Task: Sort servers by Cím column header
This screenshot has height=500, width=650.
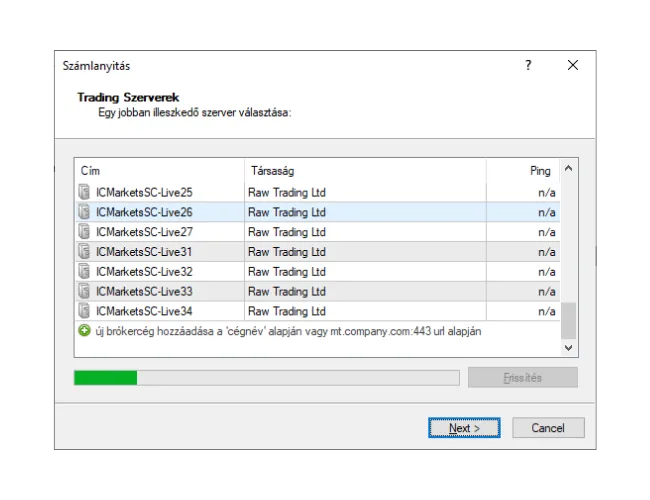Action: tap(159, 171)
